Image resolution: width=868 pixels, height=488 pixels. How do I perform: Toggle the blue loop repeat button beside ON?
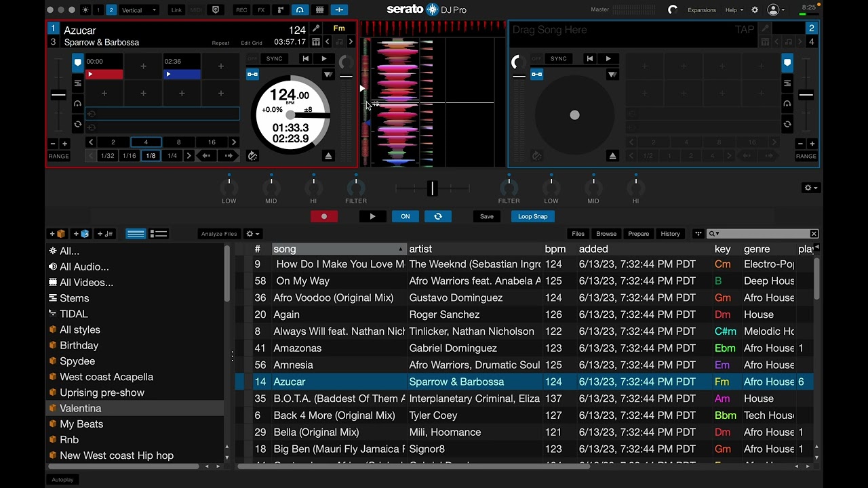438,216
